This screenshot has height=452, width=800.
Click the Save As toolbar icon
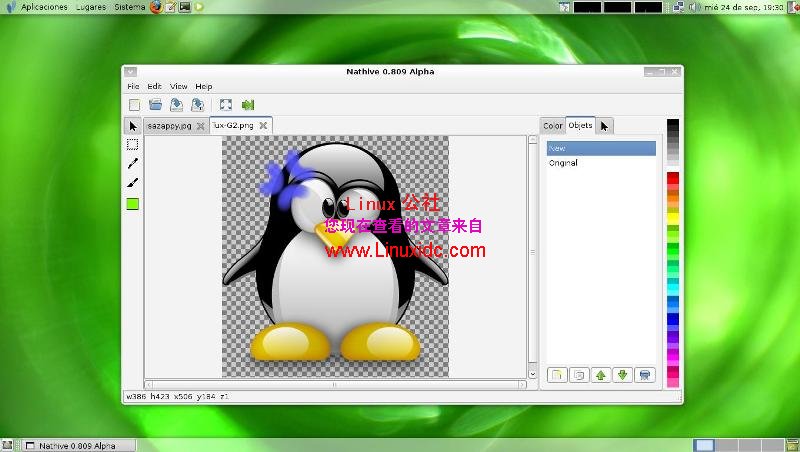point(197,105)
